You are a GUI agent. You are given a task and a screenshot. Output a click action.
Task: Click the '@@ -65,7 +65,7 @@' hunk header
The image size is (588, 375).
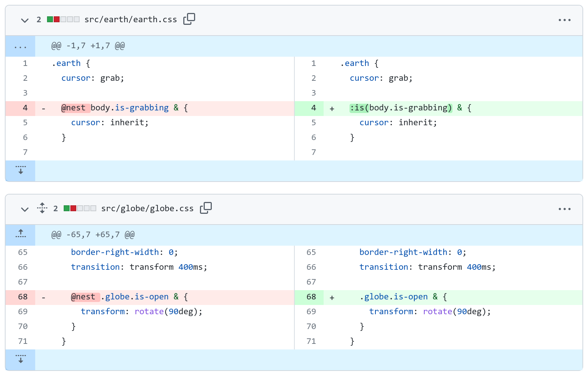(x=93, y=235)
